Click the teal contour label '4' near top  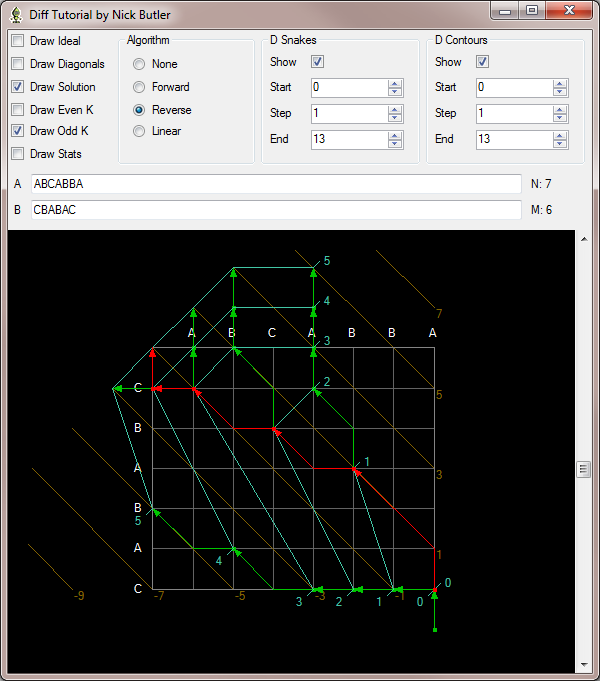[x=327, y=301]
